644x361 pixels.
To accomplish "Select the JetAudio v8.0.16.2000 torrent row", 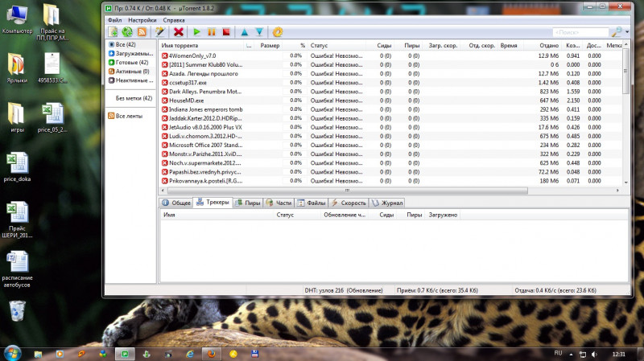I will pos(390,127).
